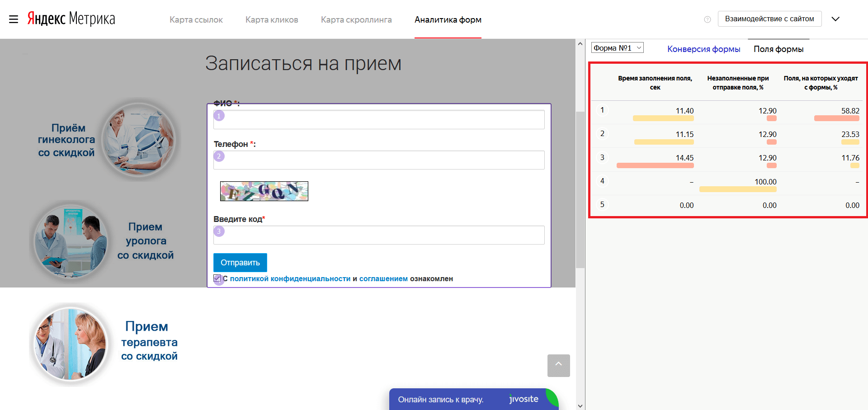Click the field marker 3 on the code input
Image resolution: width=868 pixels, height=410 pixels.
tap(219, 231)
